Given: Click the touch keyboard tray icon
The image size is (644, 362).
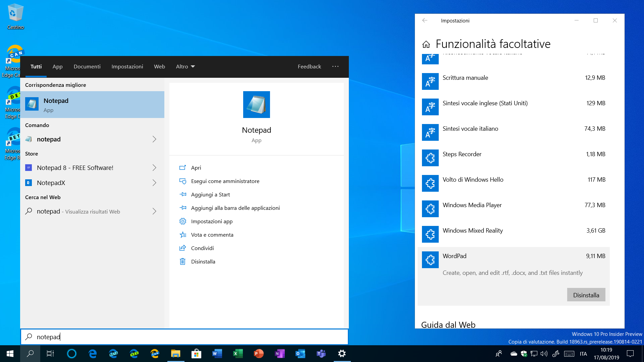Looking at the screenshot, I should [x=569, y=354].
